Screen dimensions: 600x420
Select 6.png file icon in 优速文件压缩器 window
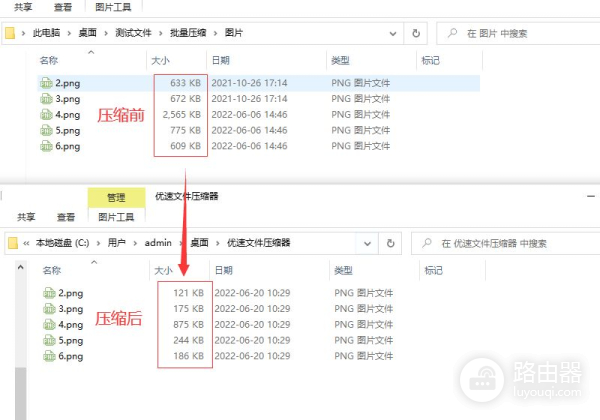[49, 356]
